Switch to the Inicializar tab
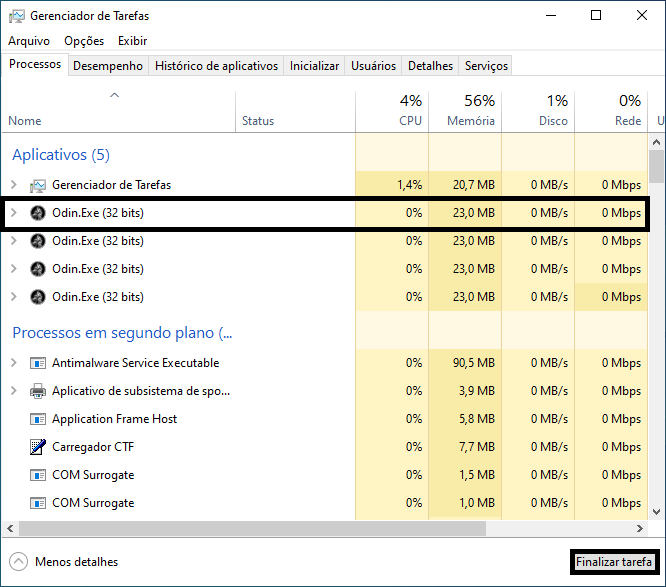 [314, 66]
